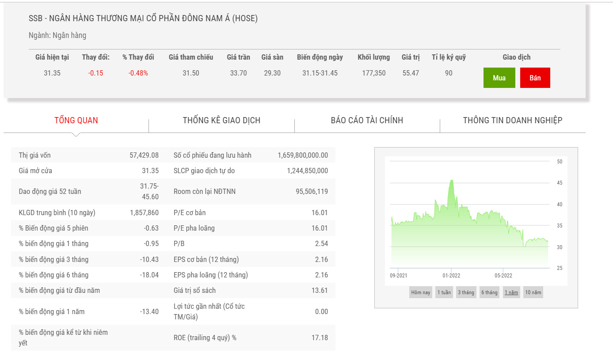Click the SSB bank name heading
Viewport: 613px width, 364px height.
143,19
